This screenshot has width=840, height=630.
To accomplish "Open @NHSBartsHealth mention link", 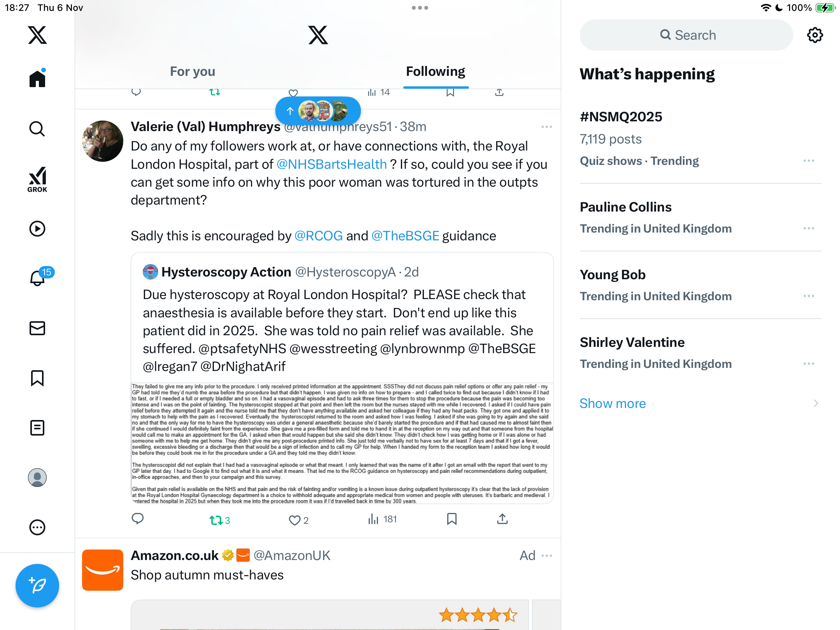I will [x=331, y=164].
